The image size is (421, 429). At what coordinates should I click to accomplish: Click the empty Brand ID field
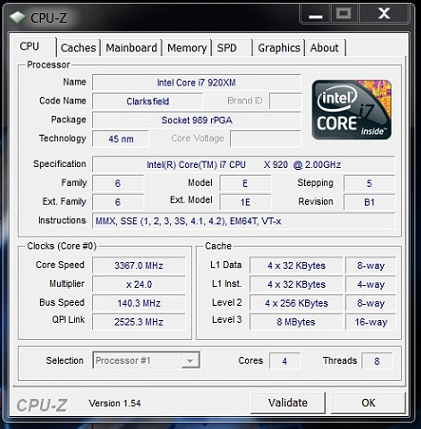click(285, 101)
